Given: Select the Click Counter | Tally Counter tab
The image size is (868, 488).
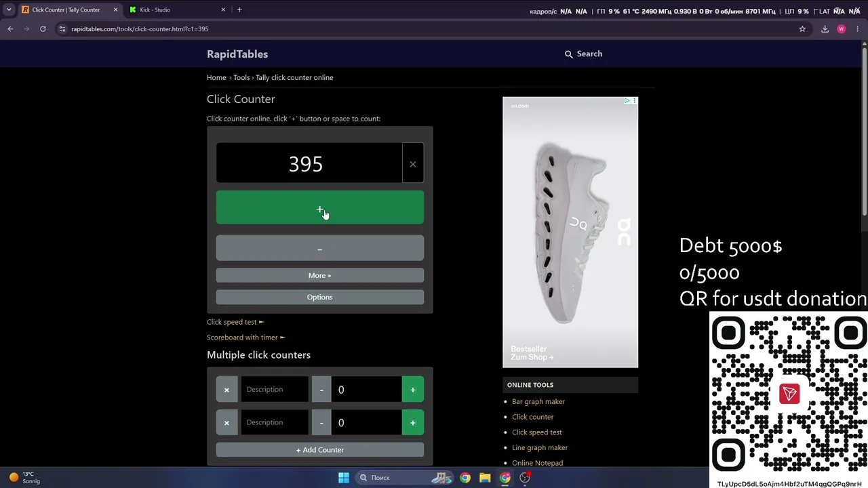Looking at the screenshot, I should [x=69, y=9].
